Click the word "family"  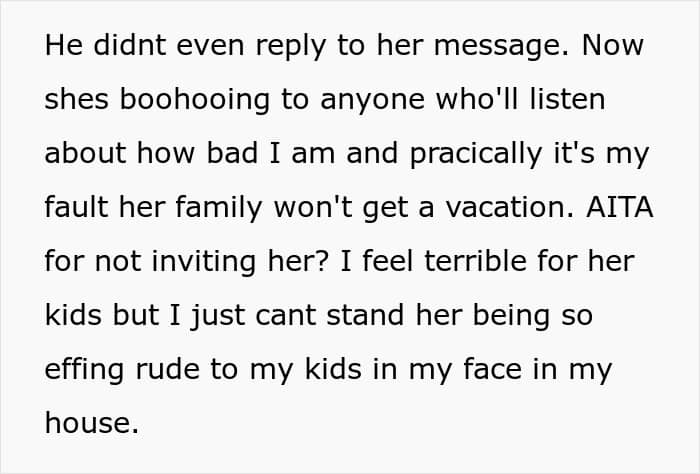tap(218, 208)
